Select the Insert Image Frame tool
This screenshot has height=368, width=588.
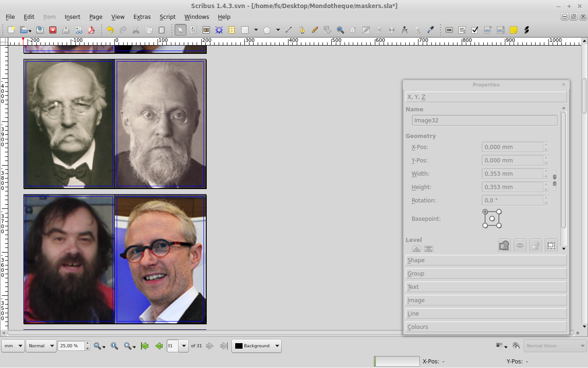coord(206,30)
